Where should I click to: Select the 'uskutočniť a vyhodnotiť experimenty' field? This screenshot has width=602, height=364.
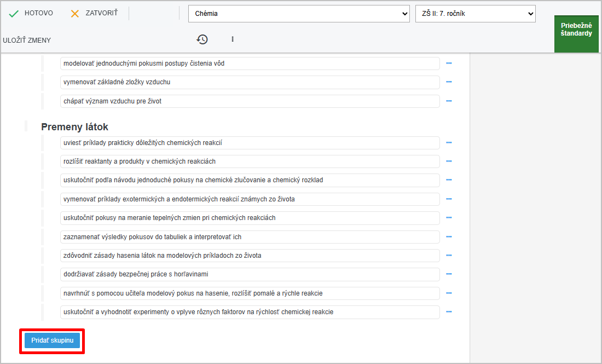[250, 312]
